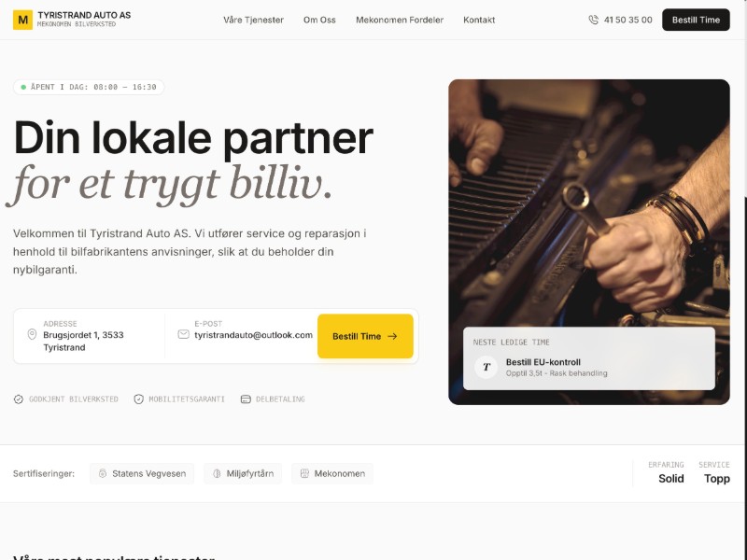
Task: Select the Bestill EU-kontroll card
Action: (x=589, y=358)
